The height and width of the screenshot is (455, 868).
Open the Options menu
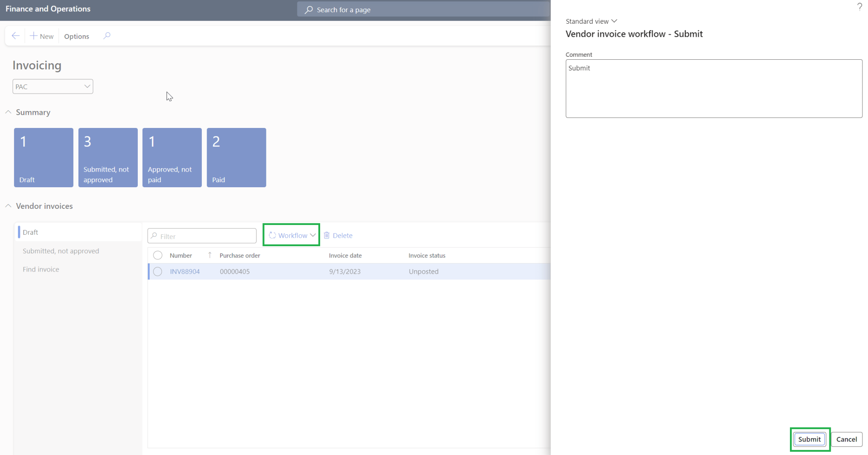click(76, 36)
